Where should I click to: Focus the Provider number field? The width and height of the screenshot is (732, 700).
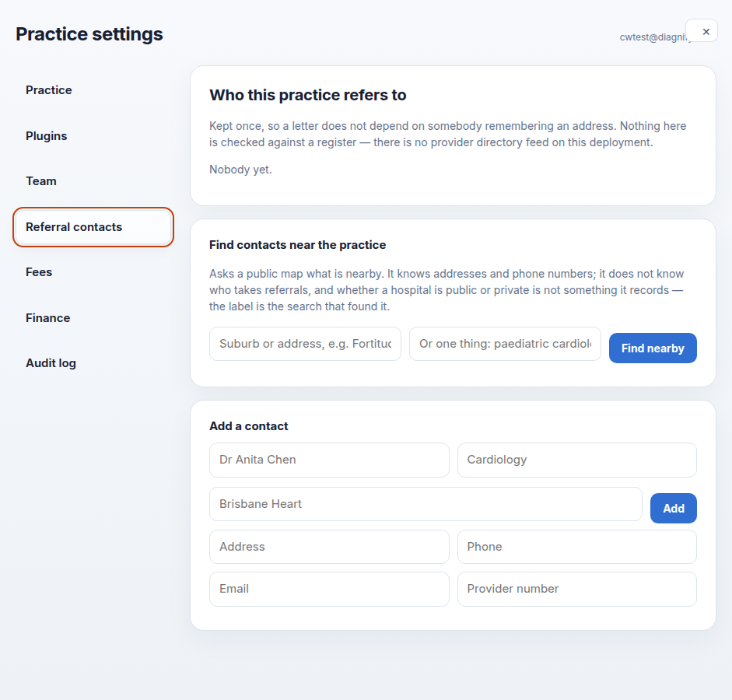577,589
